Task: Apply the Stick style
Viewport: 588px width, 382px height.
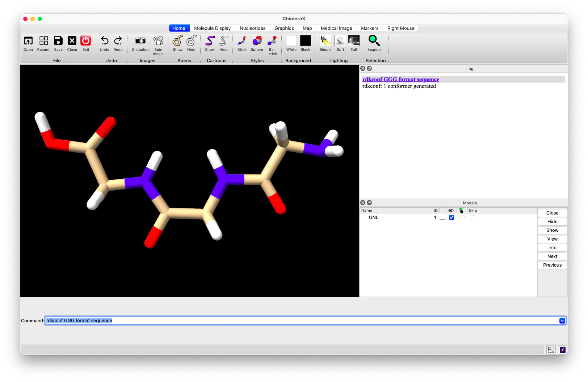Action: click(x=242, y=41)
